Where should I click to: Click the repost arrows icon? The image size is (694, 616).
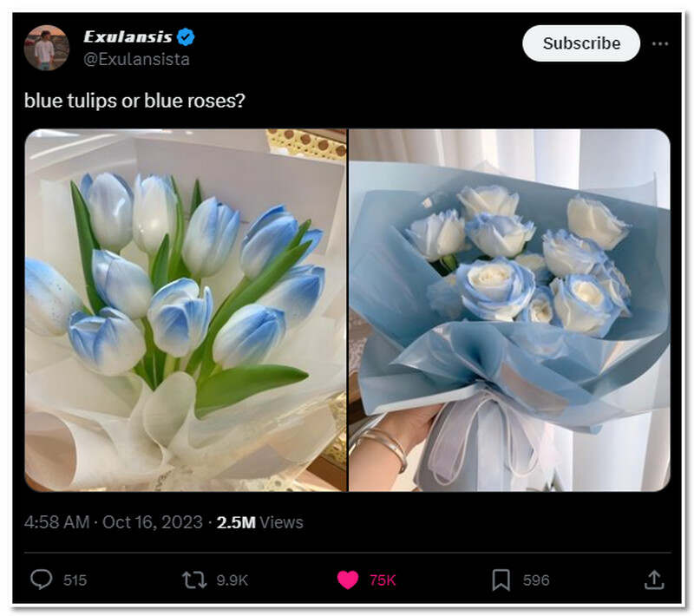(194, 580)
